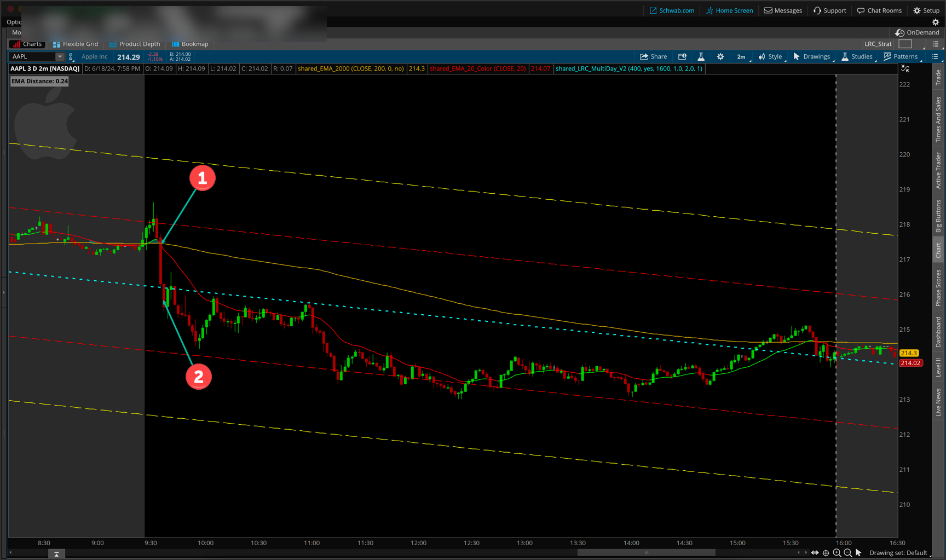Viewport: 946px width, 560px height.
Task: Click the zoom in magnifier icon
Action: click(x=837, y=553)
